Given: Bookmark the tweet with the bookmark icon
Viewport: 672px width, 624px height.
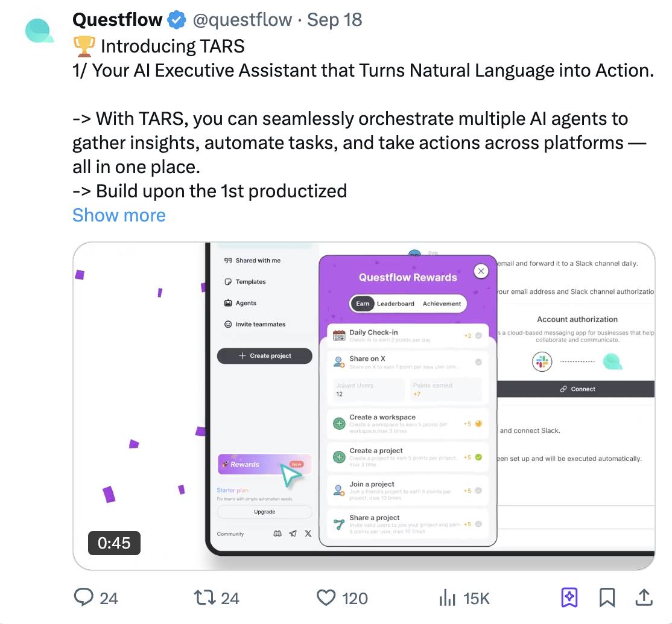Looking at the screenshot, I should point(607,597).
